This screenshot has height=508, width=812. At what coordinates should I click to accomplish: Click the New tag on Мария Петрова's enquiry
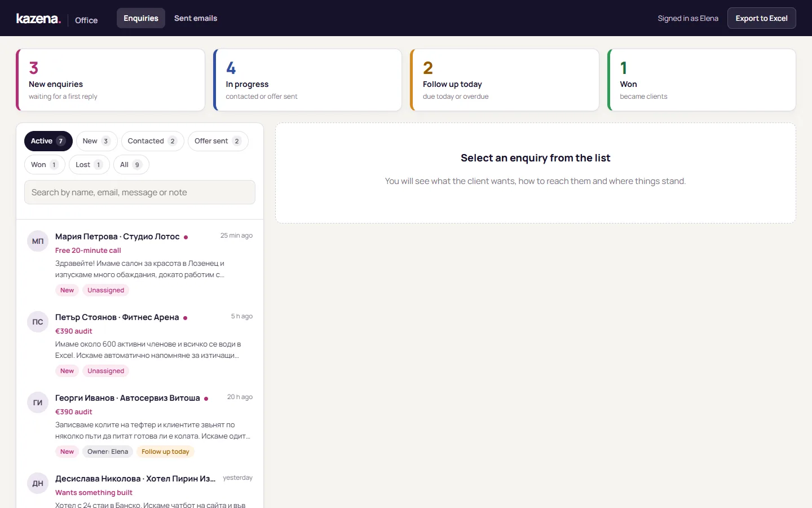[x=67, y=290]
